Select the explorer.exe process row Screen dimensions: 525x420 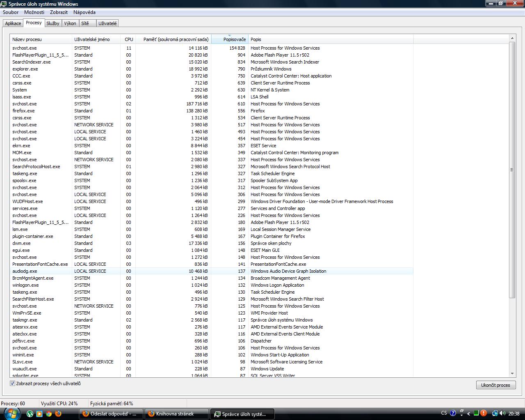click(211, 69)
